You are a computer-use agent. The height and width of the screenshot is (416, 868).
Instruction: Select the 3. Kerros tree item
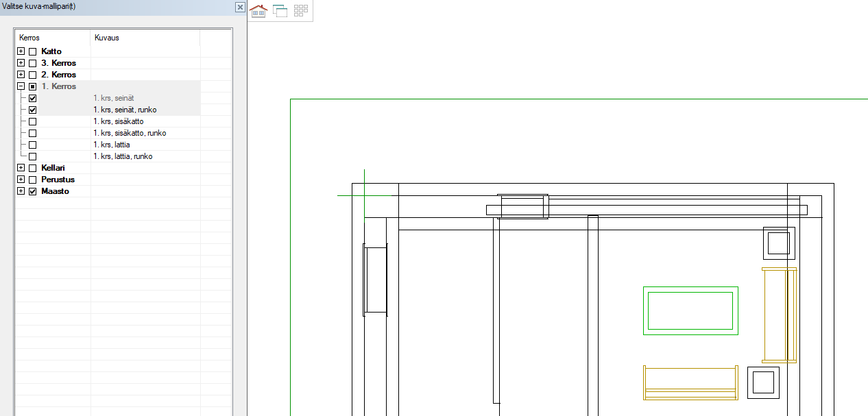tap(58, 63)
